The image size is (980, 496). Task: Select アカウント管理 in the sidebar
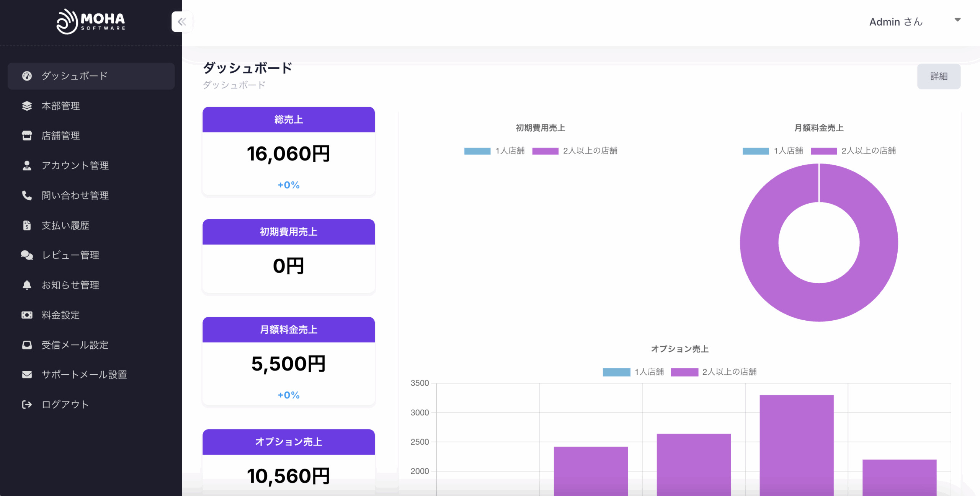tap(91, 165)
